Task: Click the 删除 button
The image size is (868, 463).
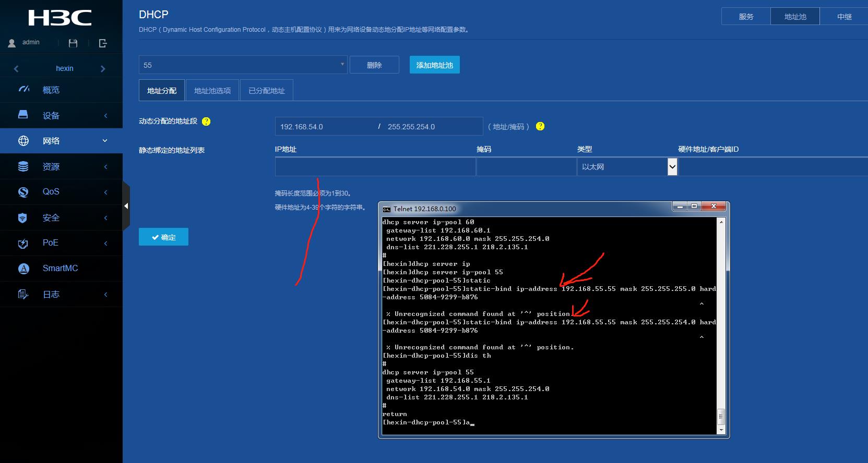Action: point(374,65)
